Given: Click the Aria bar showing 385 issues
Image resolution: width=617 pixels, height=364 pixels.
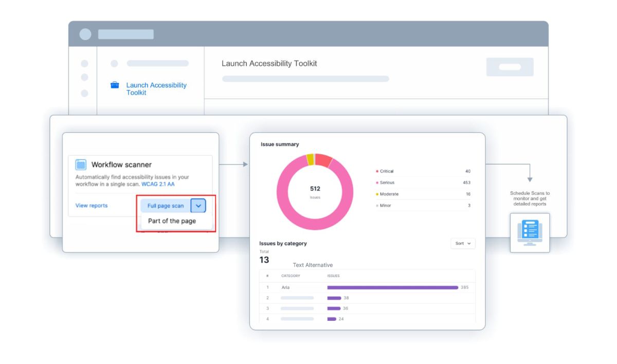Looking at the screenshot, I should pos(393,287).
